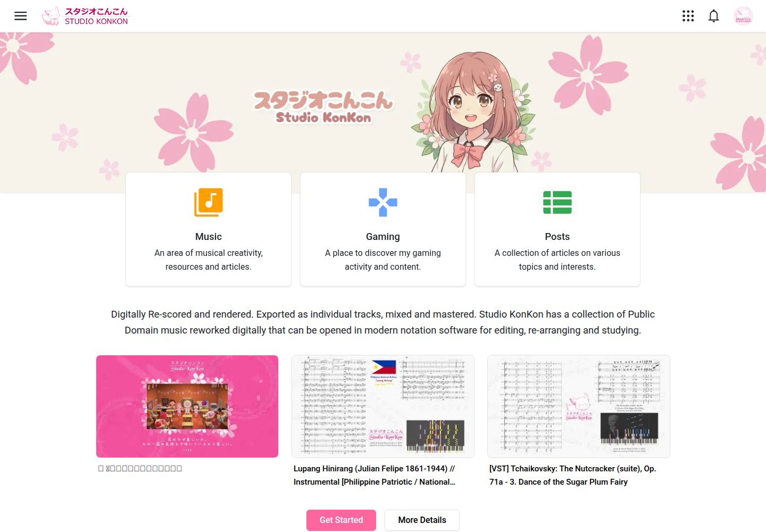
Task: Open the Tchaikovsky Nutcracker thumbnail
Action: [x=579, y=406]
